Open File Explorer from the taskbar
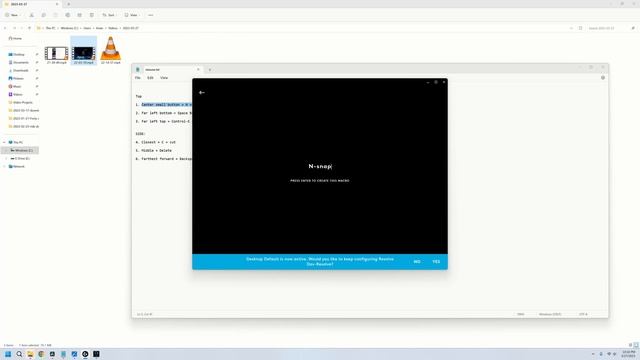The image size is (640, 360). [30, 354]
